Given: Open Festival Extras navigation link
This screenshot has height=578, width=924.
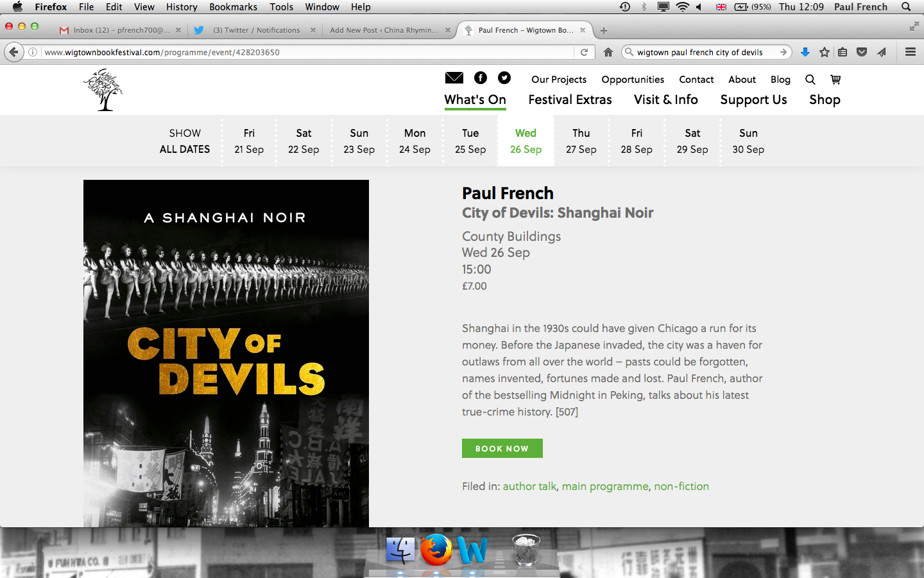Looking at the screenshot, I should 570,100.
